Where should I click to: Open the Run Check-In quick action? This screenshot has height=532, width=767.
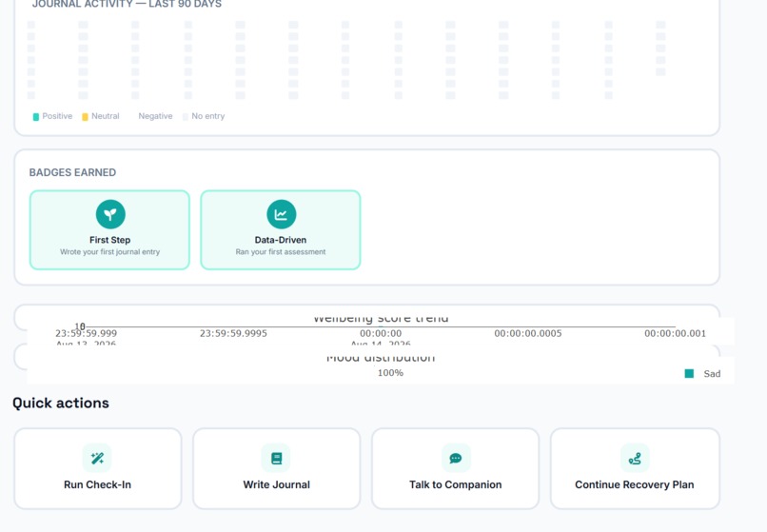[x=98, y=469]
